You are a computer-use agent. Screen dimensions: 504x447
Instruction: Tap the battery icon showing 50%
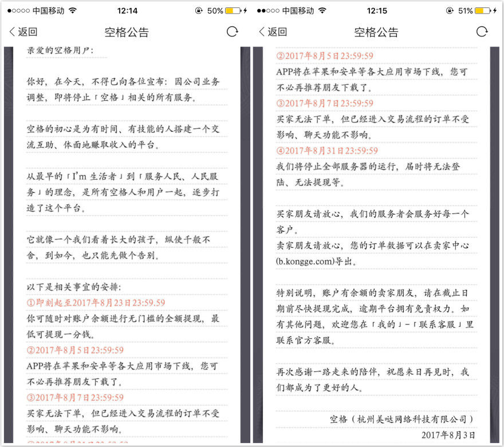coord(233,11)
